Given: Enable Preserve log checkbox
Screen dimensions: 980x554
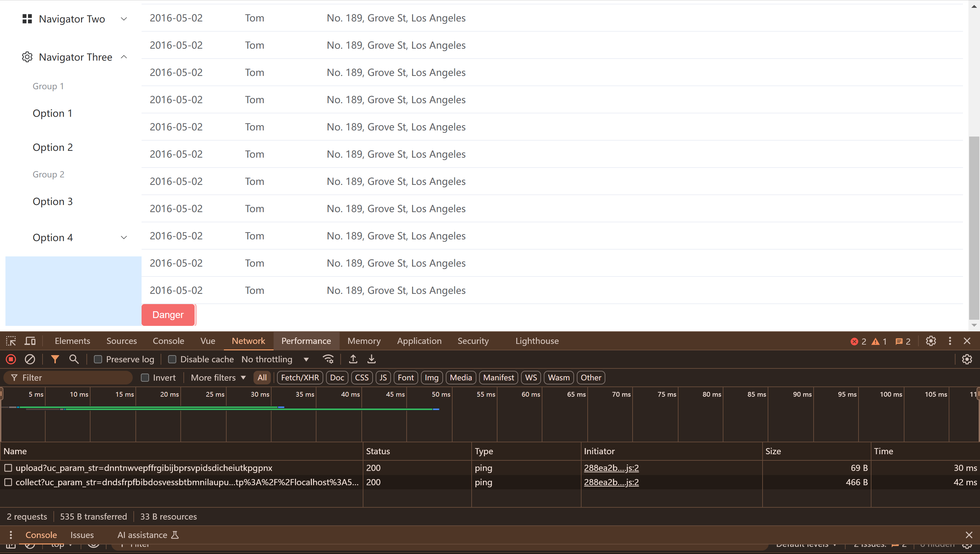Looking at the screenshot, I should pyautogui.click(x=98, y=359).
